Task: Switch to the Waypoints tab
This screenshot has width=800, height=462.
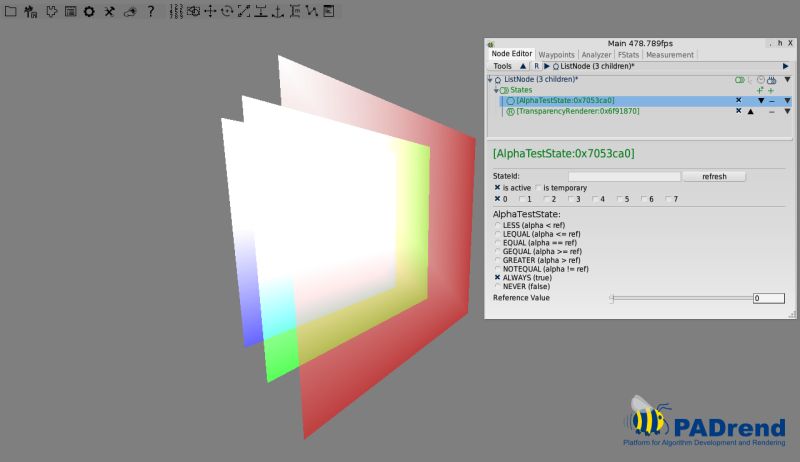Action: pyautogui.click(x=556, y=55)
